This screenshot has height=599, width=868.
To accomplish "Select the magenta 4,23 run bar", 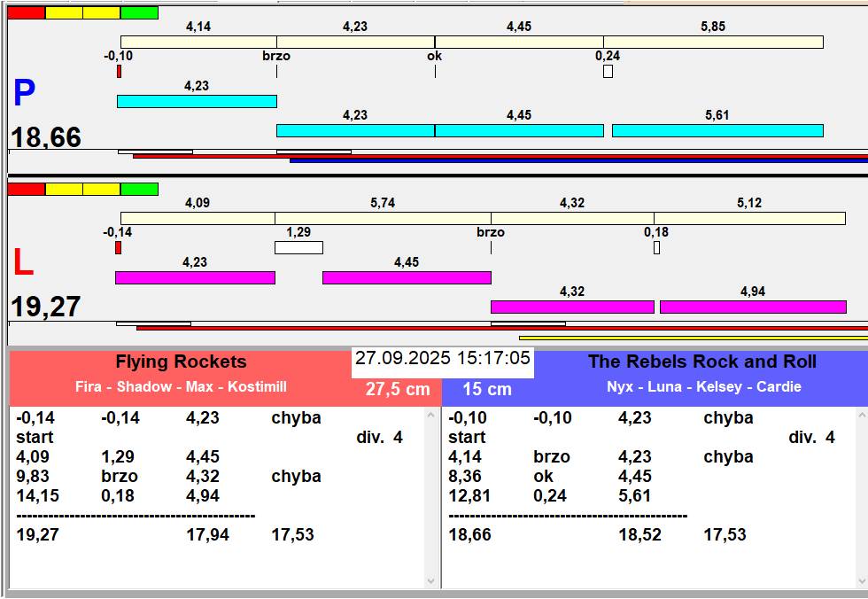I will [x=195, y=277].
